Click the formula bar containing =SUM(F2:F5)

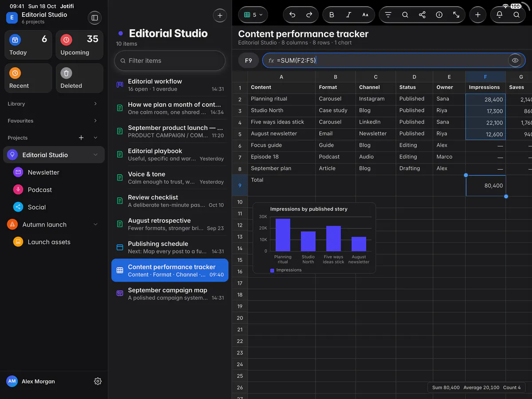[394, 60]
